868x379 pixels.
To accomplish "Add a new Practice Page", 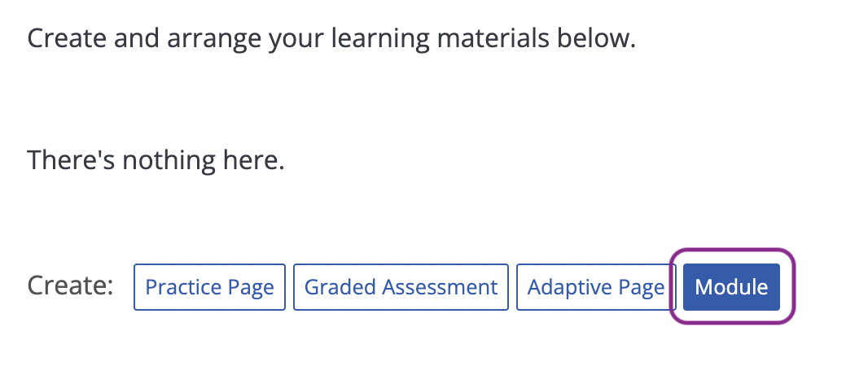I will [x=209, y=287].
